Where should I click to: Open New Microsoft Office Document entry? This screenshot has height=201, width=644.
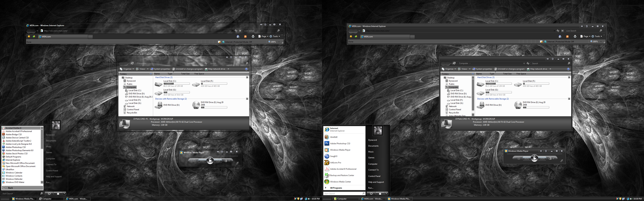[20, 163]
